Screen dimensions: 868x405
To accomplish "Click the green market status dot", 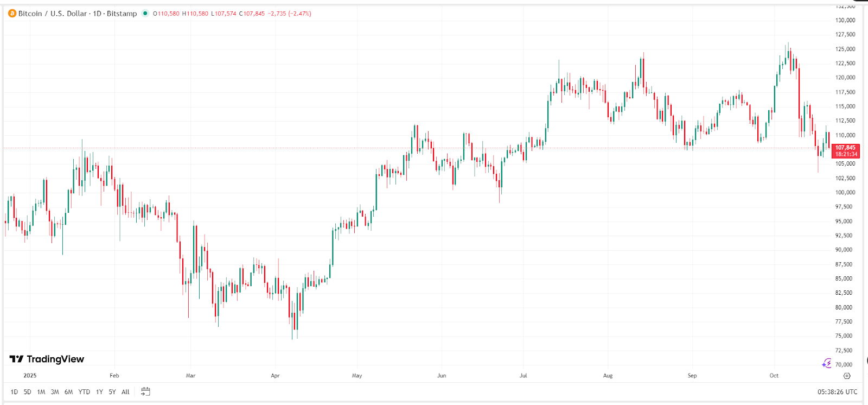I will pos(144,14).
